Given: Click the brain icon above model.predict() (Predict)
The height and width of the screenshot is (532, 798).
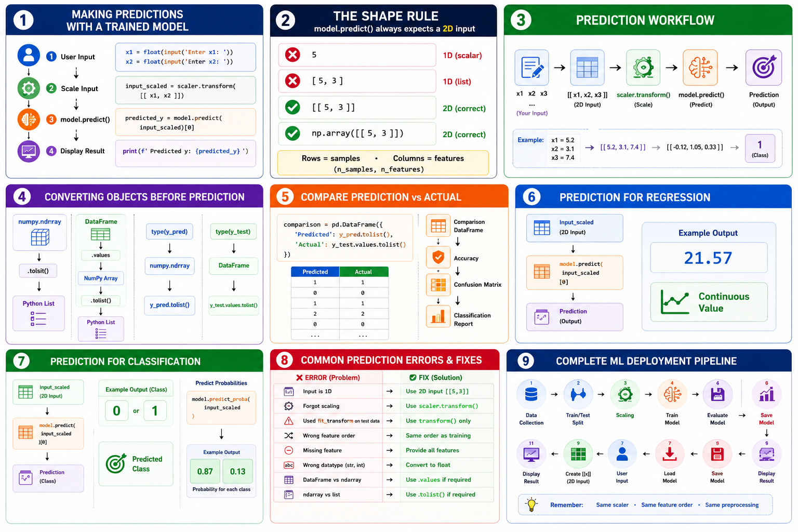Looking at the screenshot, I should tap(700, 68).
